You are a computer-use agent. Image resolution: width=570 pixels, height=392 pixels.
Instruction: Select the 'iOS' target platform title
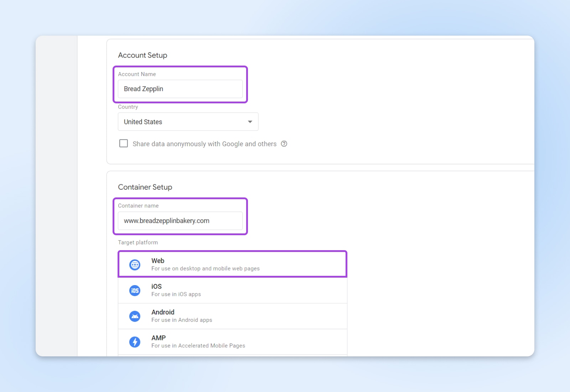156,287
